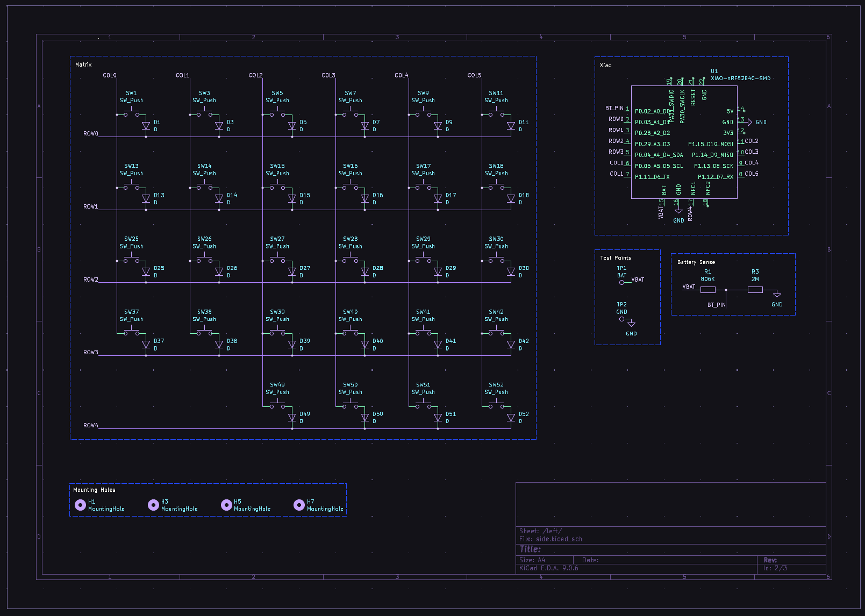Select the TP1 BAT test point circle
Screen dimensions: 865x616
pyautogui.click(x=622, y=282)
